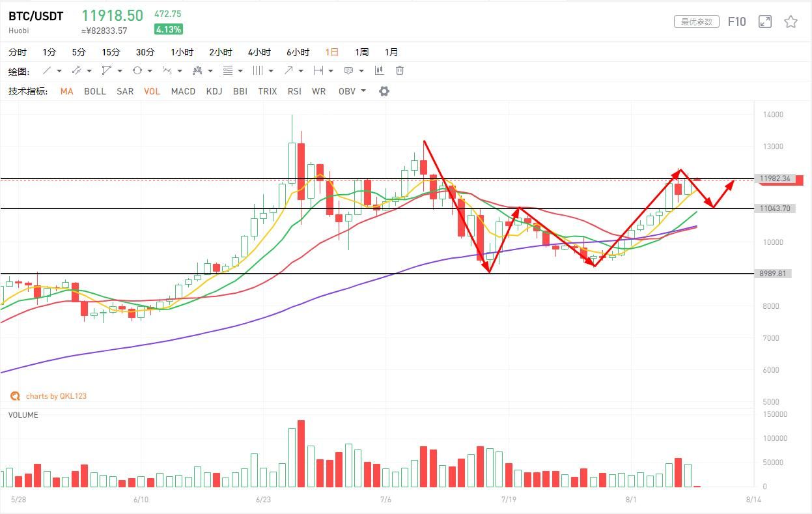The width and height of the screenshot is (812, 514).
Task: Toggle the VOL indicator off
Action: coord(152,91)
